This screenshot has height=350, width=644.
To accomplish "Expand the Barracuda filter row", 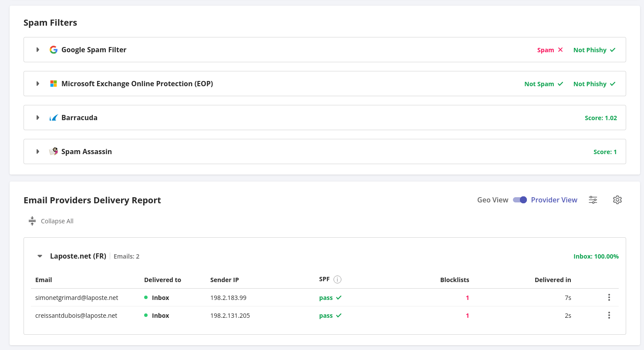I will pyautogui.click(x=38, y=118).
